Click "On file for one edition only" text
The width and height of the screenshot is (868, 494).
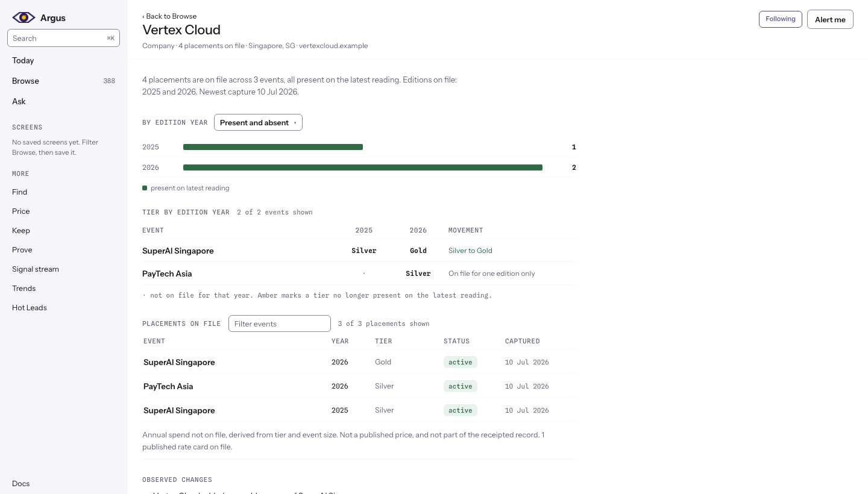point(492,274)
